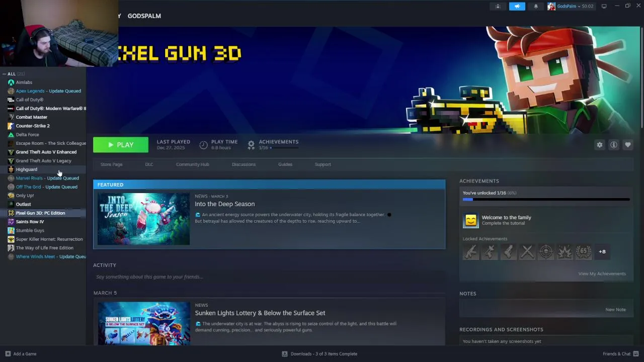This screenshot has height=362, width=644.
Task: Open the Community Hub tab
Action: (x=192, y=164)
